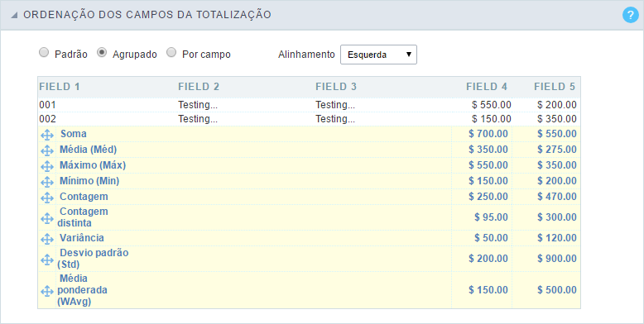Grab the move handle for Contagem distinta row

[47, 218]
